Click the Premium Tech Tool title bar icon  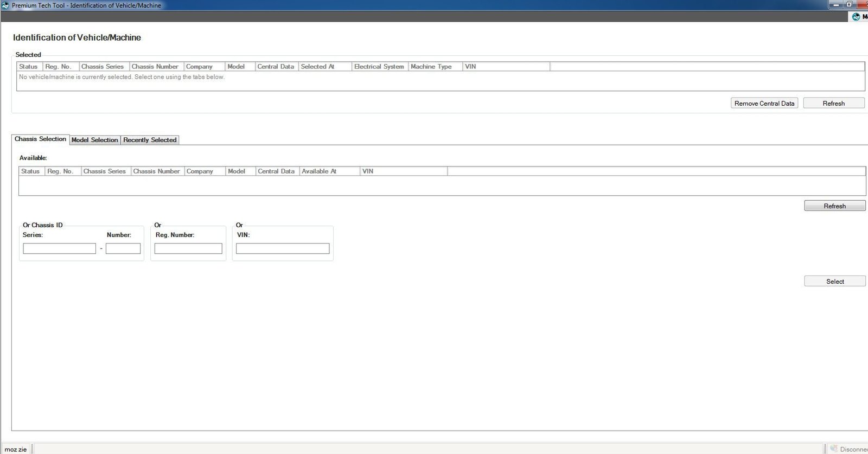[5, 5]
